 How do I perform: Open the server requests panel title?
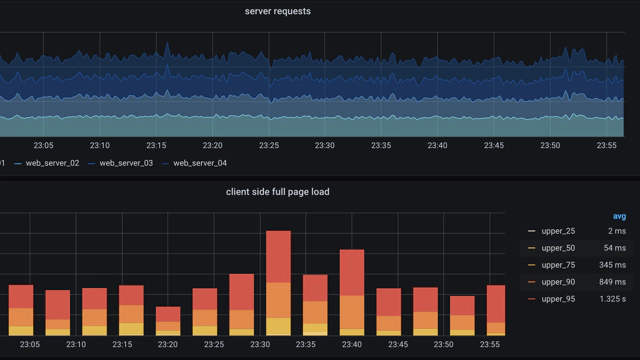(278, 11)
